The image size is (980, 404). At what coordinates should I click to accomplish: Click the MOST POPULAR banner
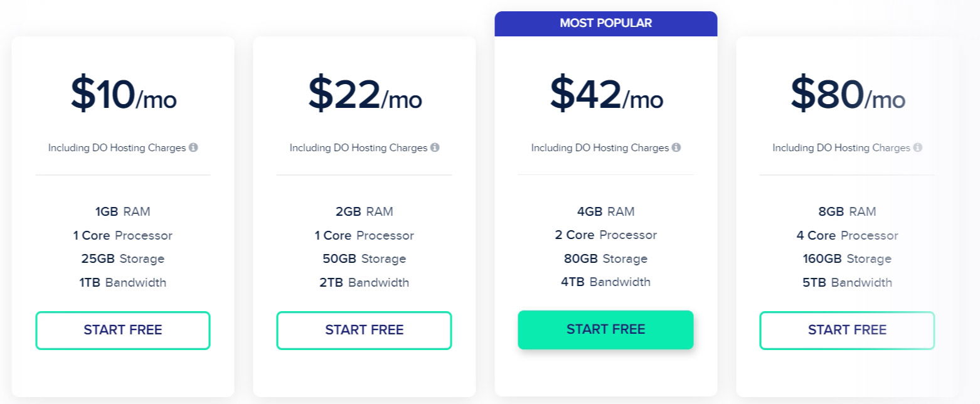click(605, 23)
